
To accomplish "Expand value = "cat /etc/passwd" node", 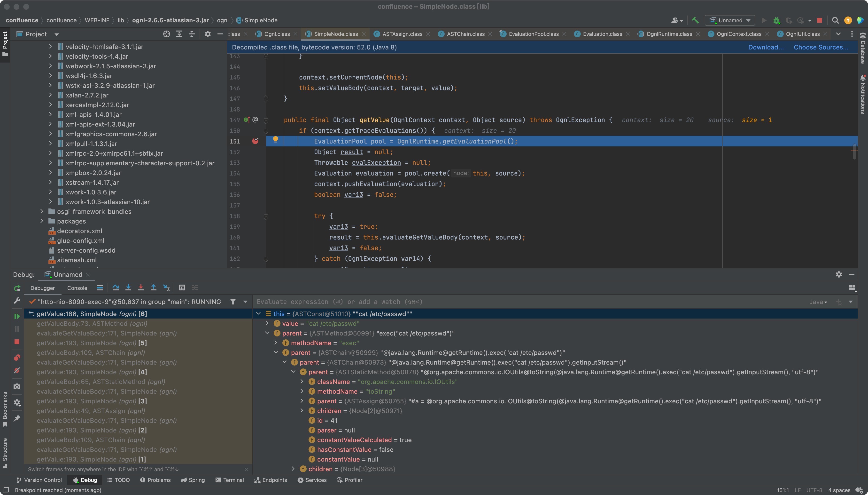I will coord(267,323).
